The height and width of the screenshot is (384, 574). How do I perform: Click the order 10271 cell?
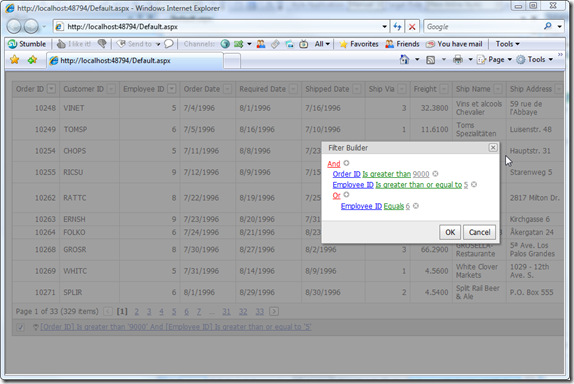pyautogui.click(x=36, y=292)
